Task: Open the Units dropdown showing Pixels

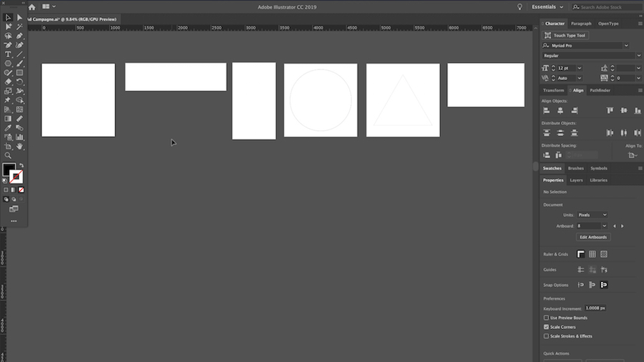Action: coord(592,215)
